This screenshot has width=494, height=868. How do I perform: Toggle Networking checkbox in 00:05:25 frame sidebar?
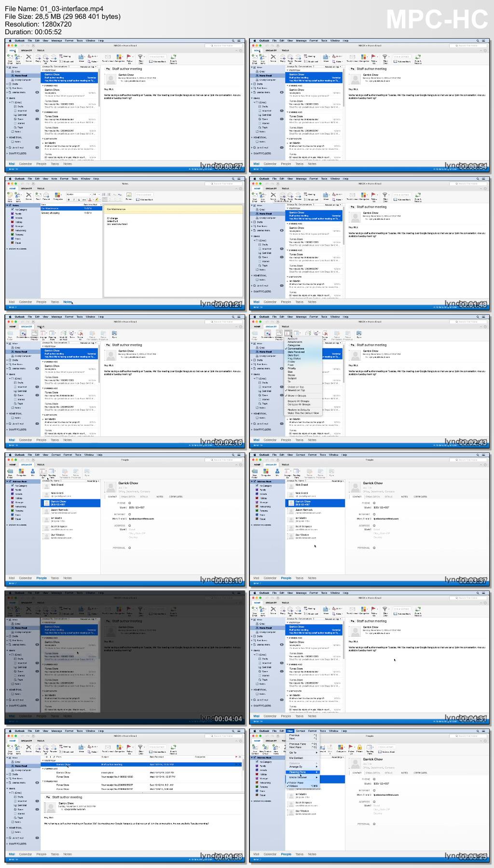pyautogui.click(x=257, y=783)
